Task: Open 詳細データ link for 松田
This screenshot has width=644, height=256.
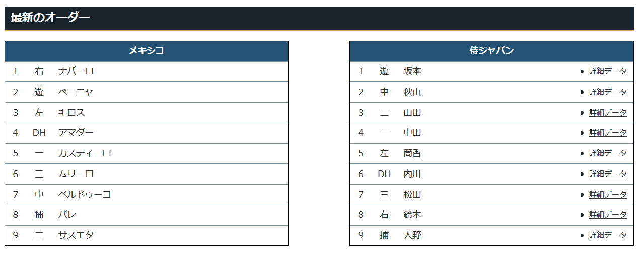Action: 608,195
